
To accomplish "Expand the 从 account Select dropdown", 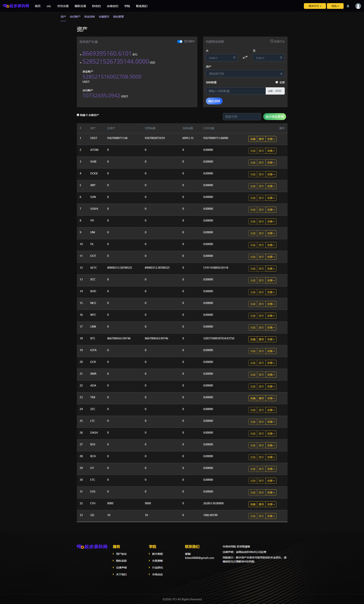I will (222, 58).
